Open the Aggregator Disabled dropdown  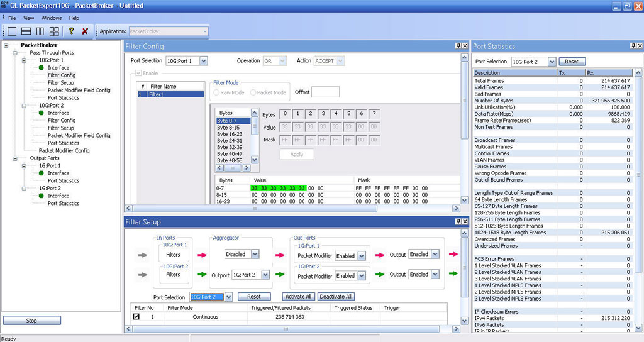click(x=255, y=254)
